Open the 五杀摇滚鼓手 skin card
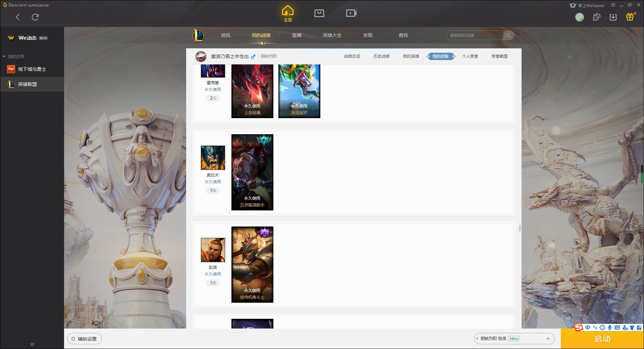Screen dimensions: 644x349 (252, 172)
